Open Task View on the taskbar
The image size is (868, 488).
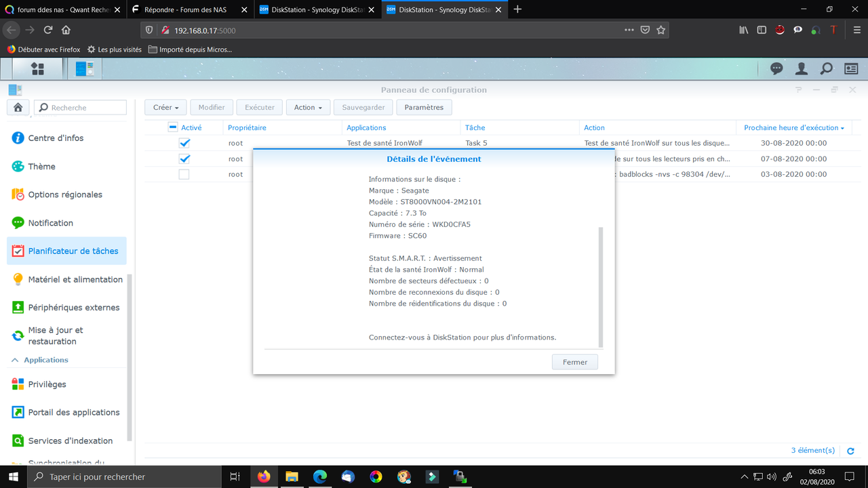pos(235,476)
